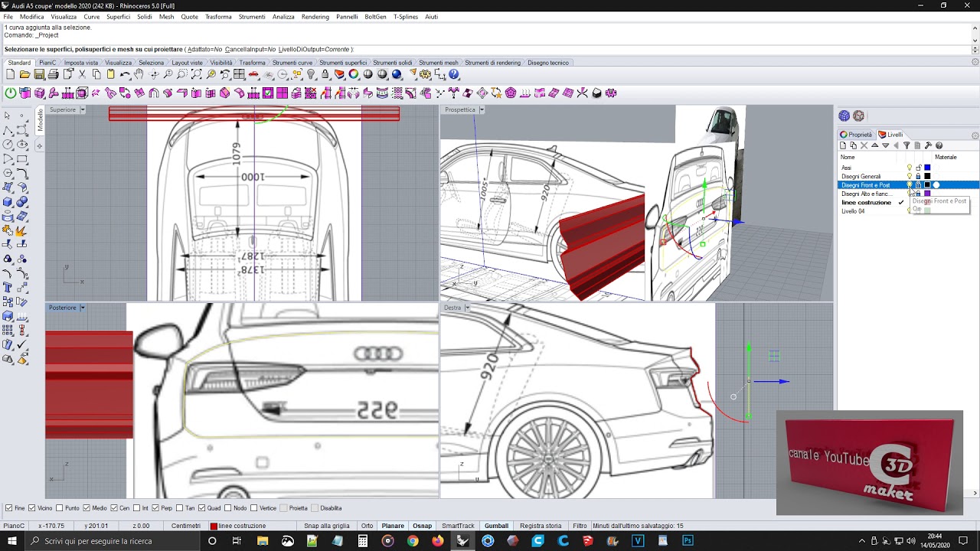This screenshot has width=980, height=551.
Task: Toggle the Quad osnap checkbox
Action: [202, 508]
